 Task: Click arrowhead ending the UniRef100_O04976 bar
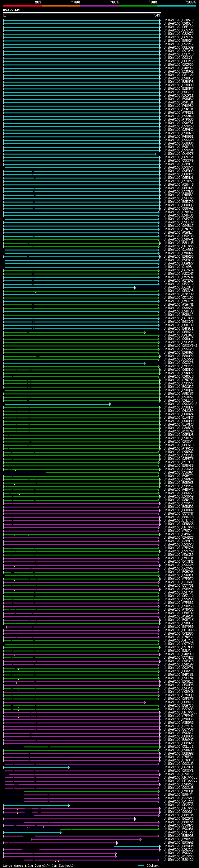(x=156, y=154)
